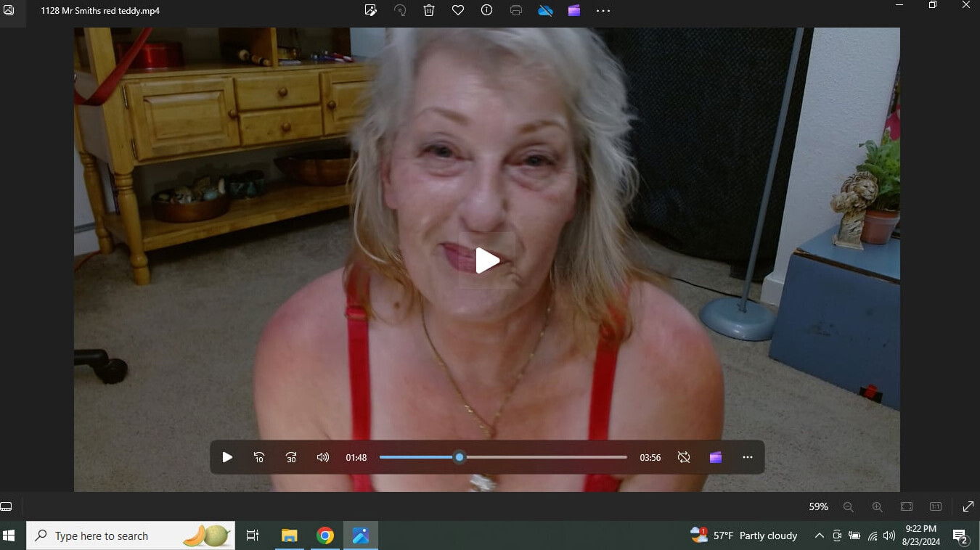Open Clipchamp editor from the top toolbar
The width and height of the screenshot is (980, 550).
(x=574, y=10)
